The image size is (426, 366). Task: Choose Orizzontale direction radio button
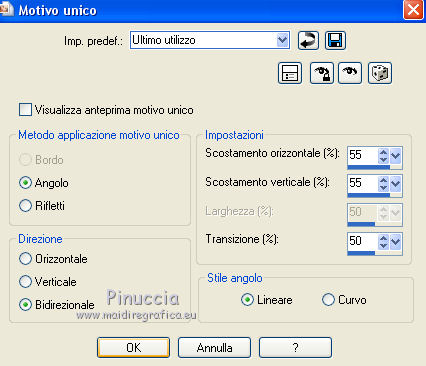25,259
